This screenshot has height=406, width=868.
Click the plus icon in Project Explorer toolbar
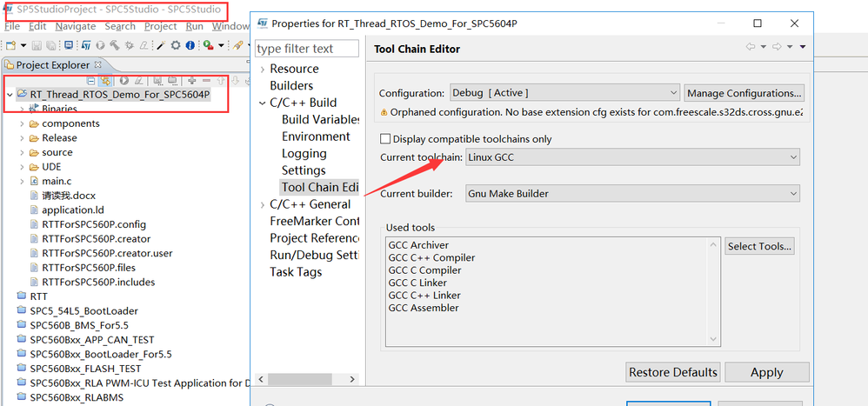[191, 81]
